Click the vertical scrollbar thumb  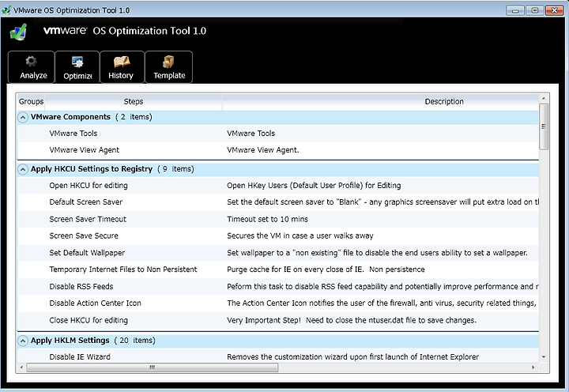pyautogui.click(x=543, y=126)
